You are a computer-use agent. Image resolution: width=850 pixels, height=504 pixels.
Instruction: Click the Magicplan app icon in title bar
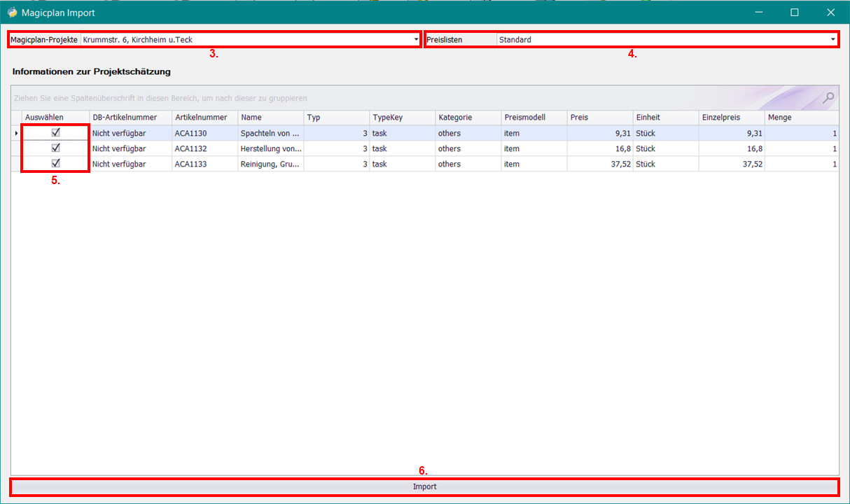[x=12, y=13]
